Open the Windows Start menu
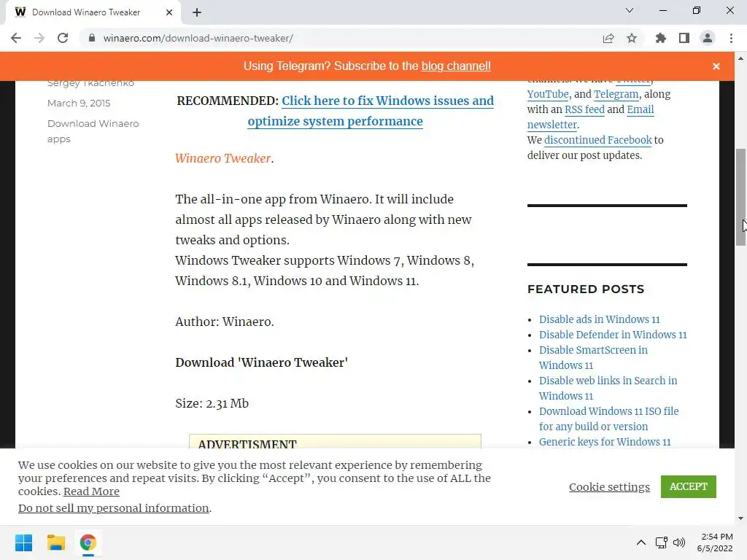 pos(23,542)
